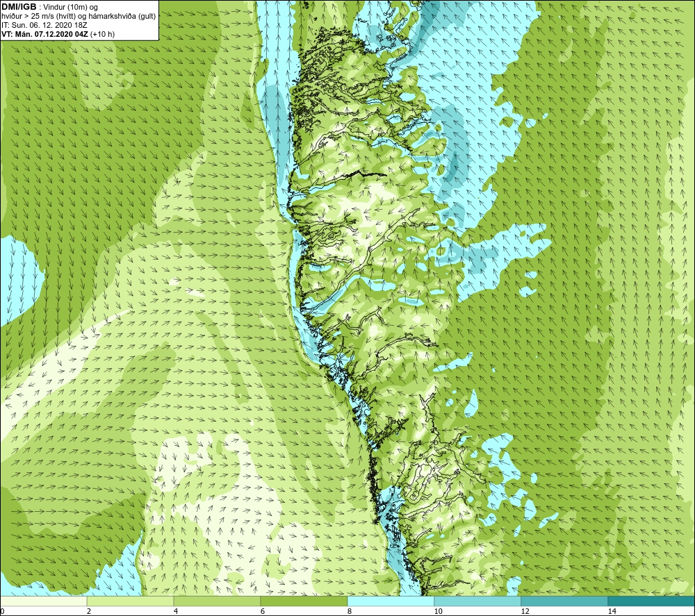Click legend value label '2'

(89, 611)
